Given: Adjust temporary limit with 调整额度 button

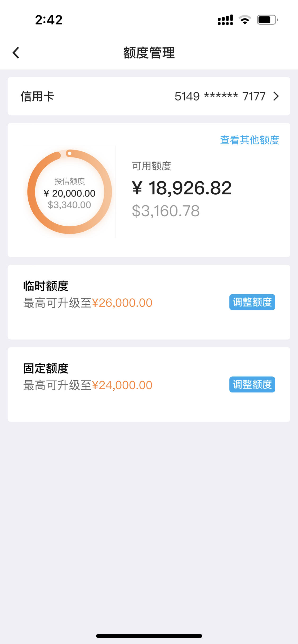Looking at the screenshot, I should (252, 302).
